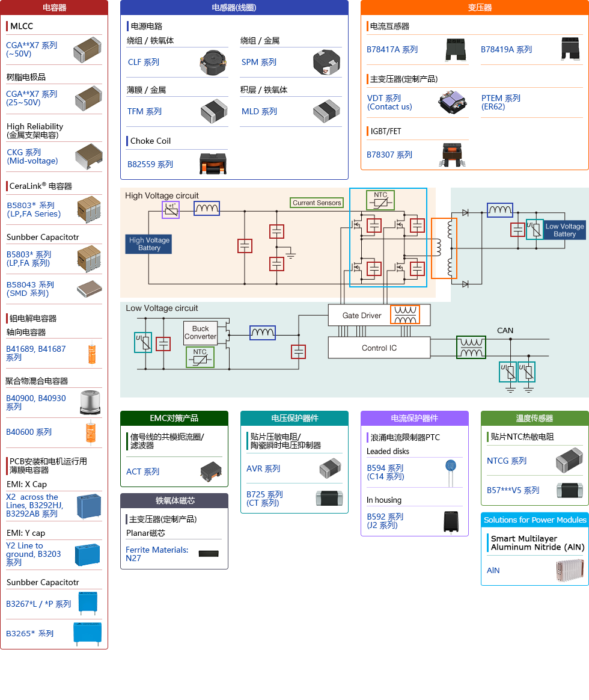
Task: Open the B40900, B40930 系列 link
Action: (35, 402)
